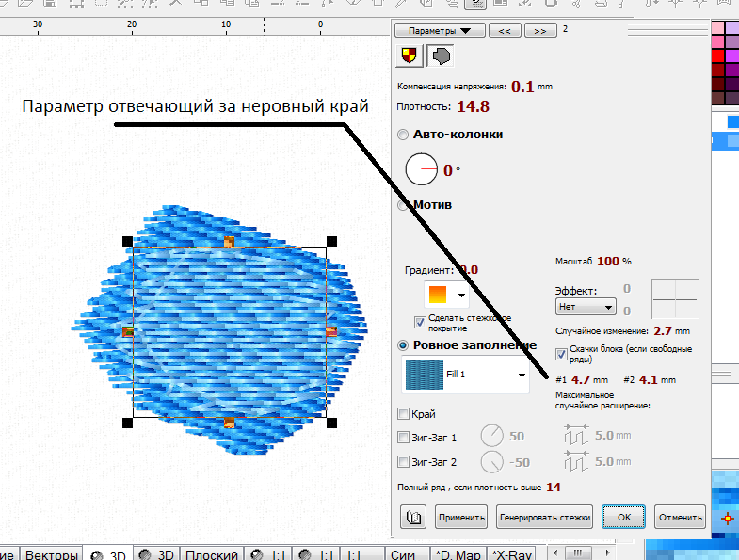Click the orange center handle on top edge
This screenshot has height=560, width=739.
229,243
